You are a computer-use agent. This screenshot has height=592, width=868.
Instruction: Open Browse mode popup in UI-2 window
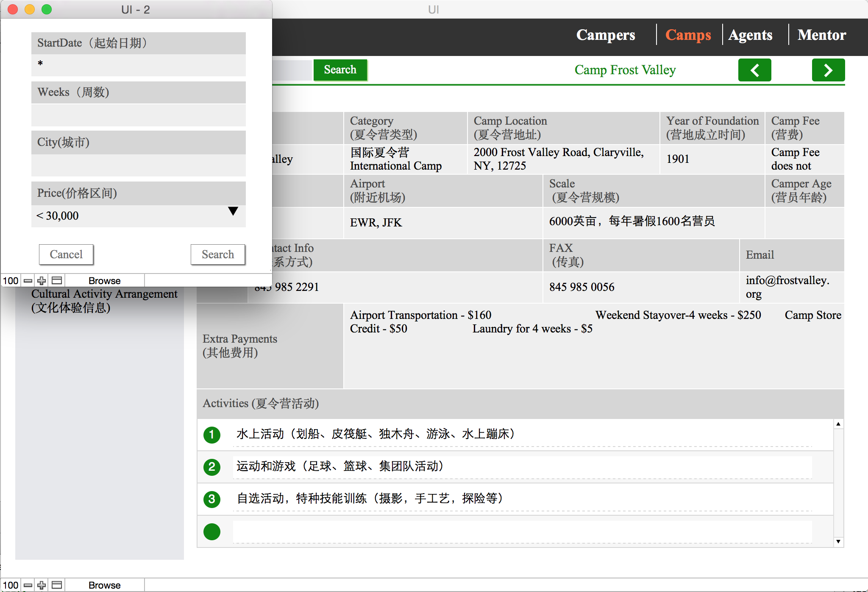[104, 281]
